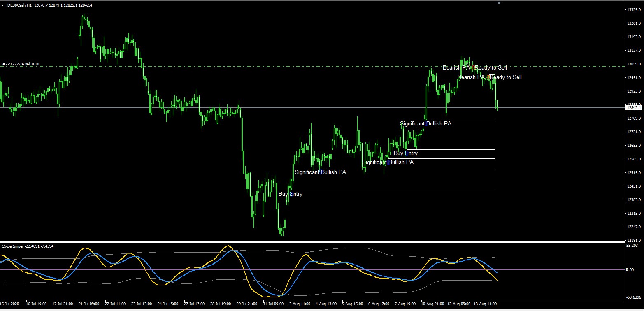644x311 pixels.
Task: Select blue marker on highest Significant Bullish PA label
Action: pos(427,123)
